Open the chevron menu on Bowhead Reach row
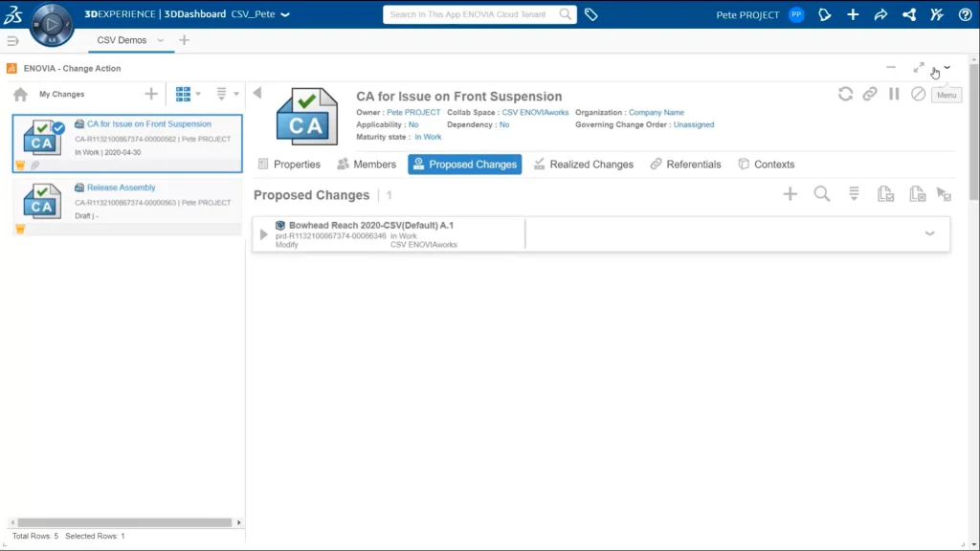 pos(929,233)
